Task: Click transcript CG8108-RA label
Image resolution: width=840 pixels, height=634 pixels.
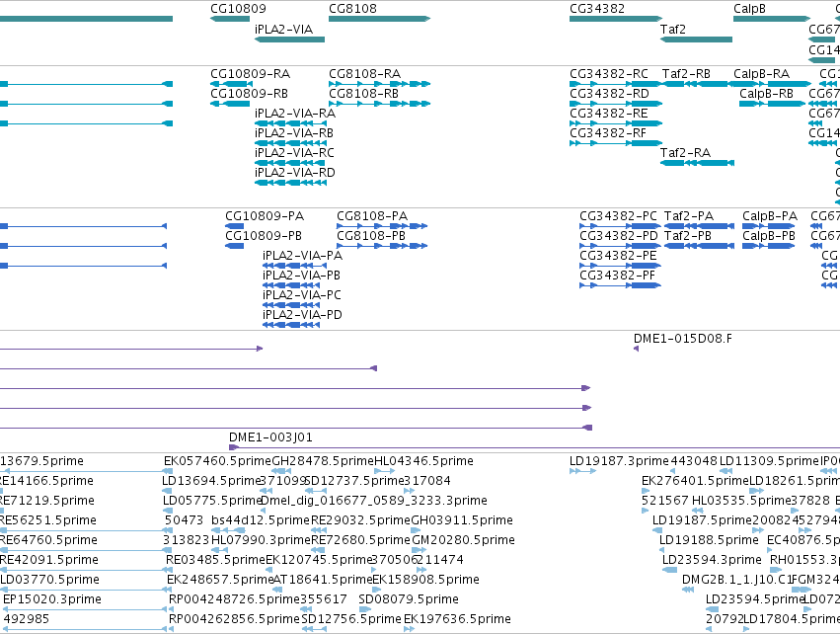Action: coord(365,73)
